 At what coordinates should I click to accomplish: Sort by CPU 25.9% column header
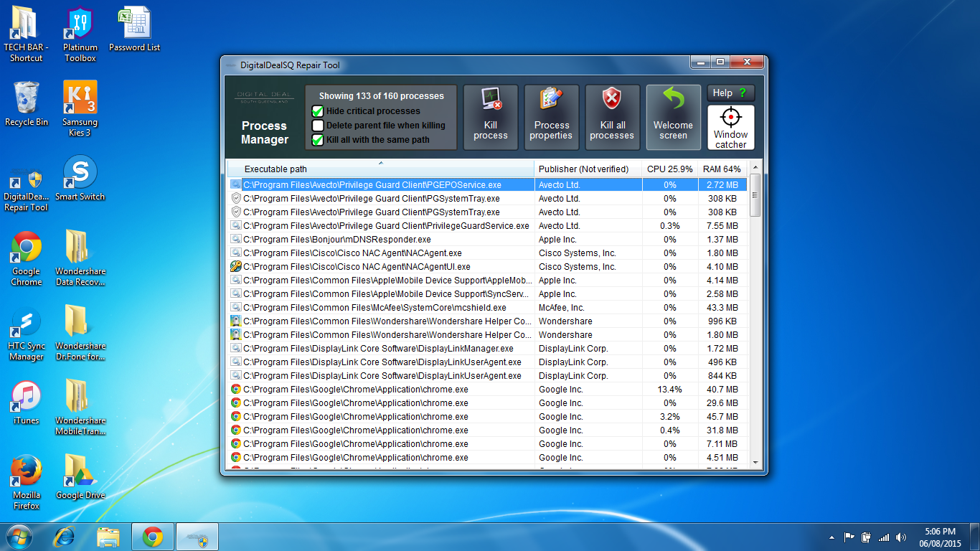[670, 169]
